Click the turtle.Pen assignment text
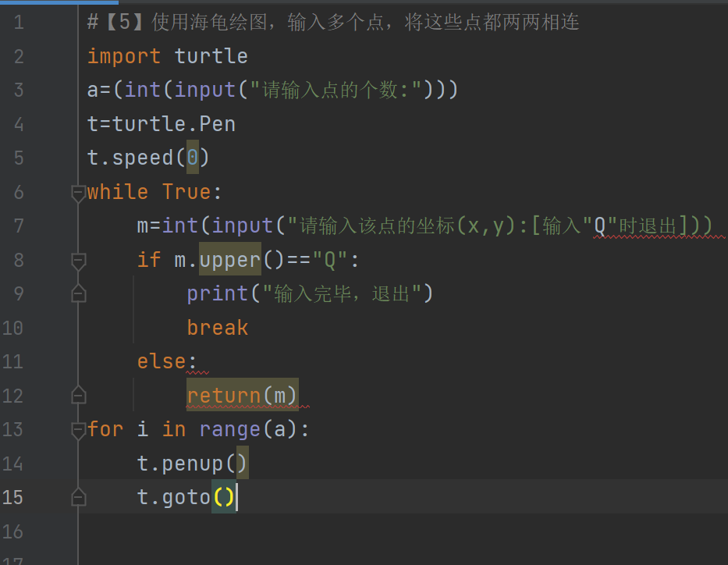Image resolution: width=728 pixels, height=565 pixels. pos(161,124)
